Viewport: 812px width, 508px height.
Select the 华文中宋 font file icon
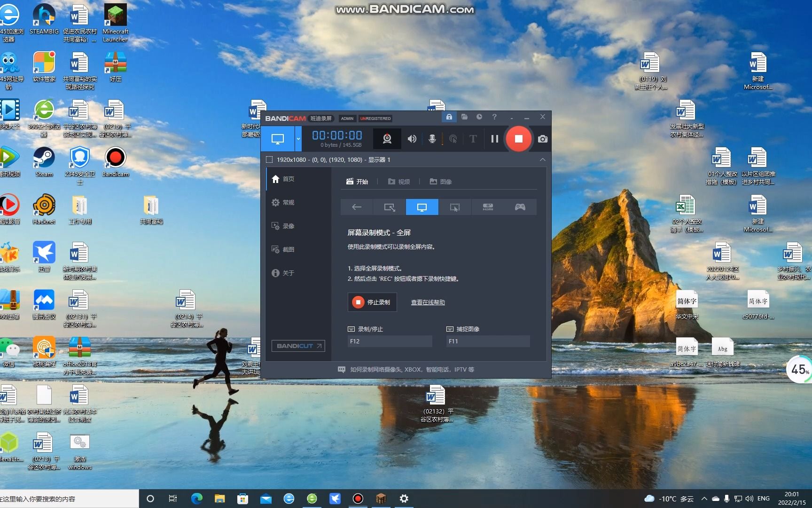(x=687, y=304)
